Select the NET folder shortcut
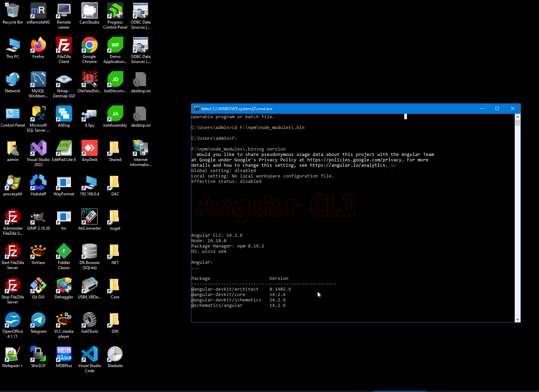Screen dimensions: 539x392 click(x=115, y=254)
